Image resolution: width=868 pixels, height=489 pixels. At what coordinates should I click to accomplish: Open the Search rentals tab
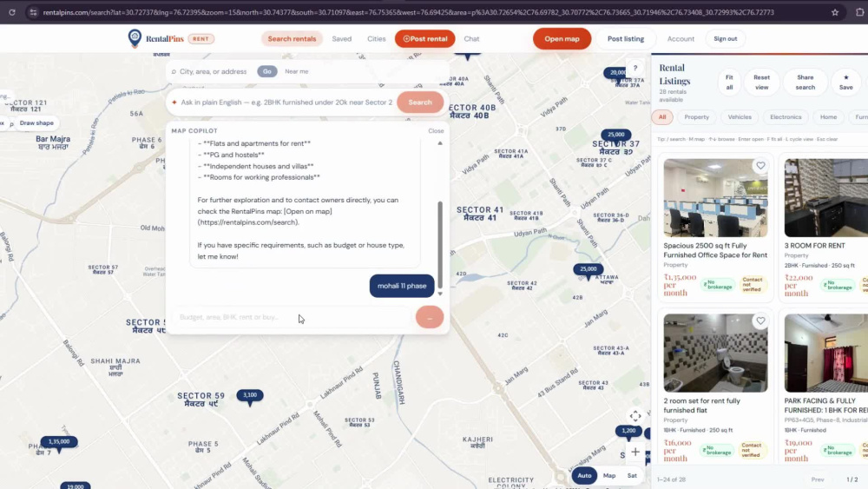click(x=292, y=39)
